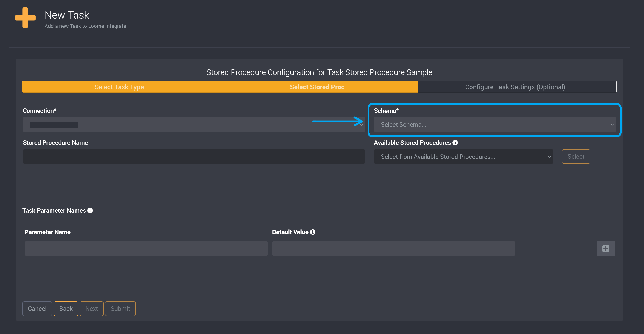Click the Connection* label
Image resolution: width=644 pixels, height=334 pixels.
pos(40,111)
